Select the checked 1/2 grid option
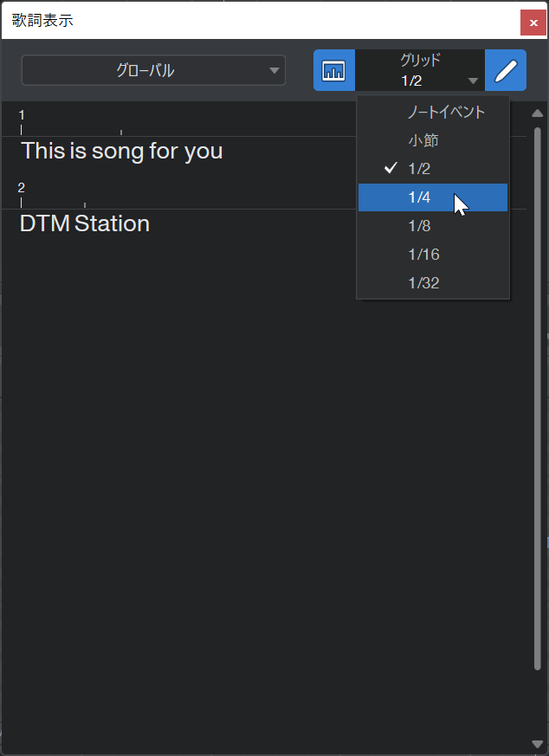 click(433, 169)
